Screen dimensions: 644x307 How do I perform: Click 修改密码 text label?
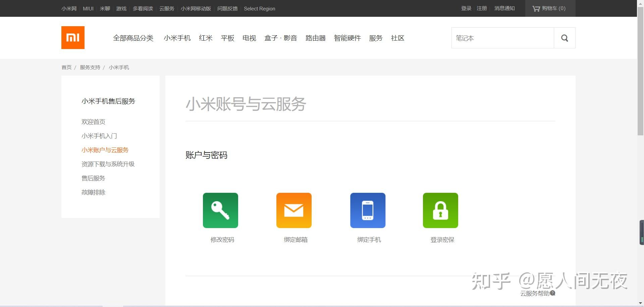222,239
